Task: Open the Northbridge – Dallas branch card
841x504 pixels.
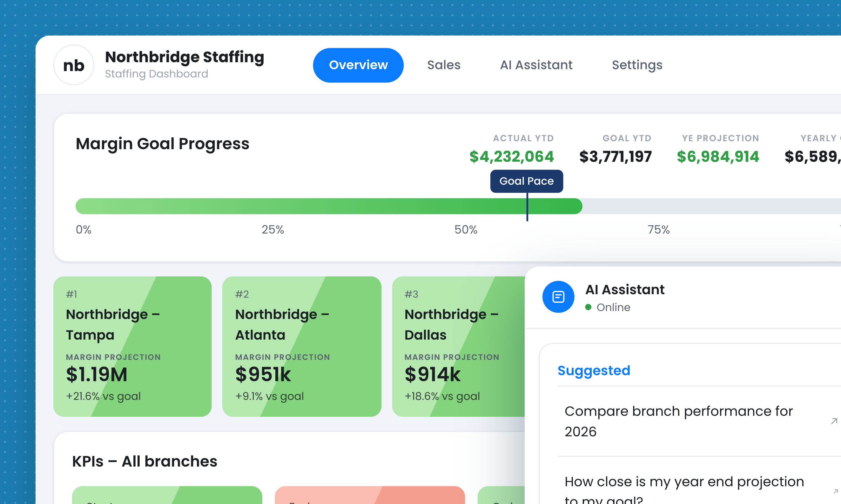Action: tap(459, 346)
